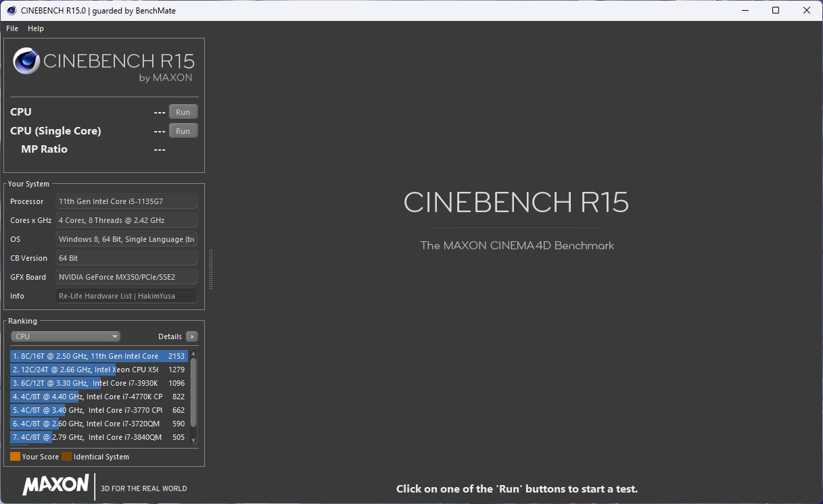The image size is (823, 504).
Task: Select ranking entry Core i7-3720QM
Action: click(x=99, y=424)
